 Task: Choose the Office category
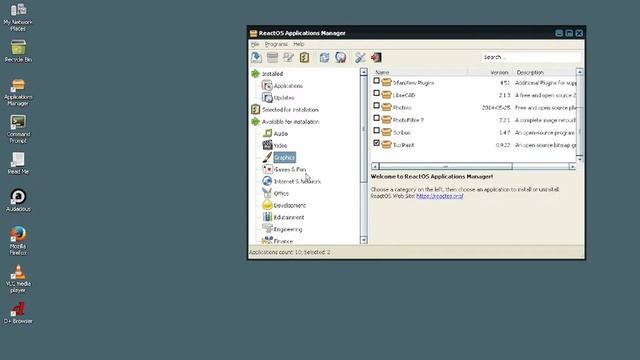pos(281,193)
